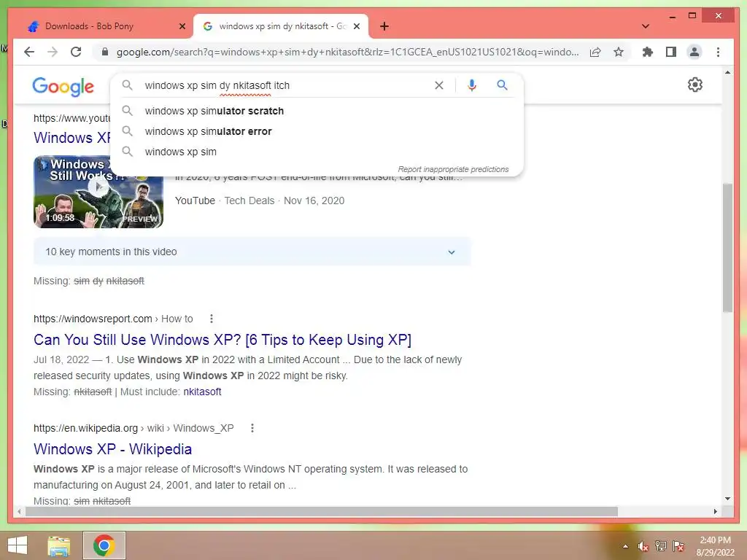This screenshot has width=747, height=560.
Task: Close the Google search tab
Action: pos(356,26)
